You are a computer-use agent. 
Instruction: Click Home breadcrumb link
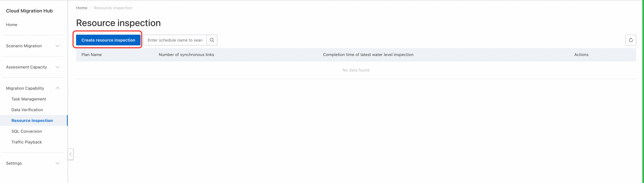click(81, 8)
